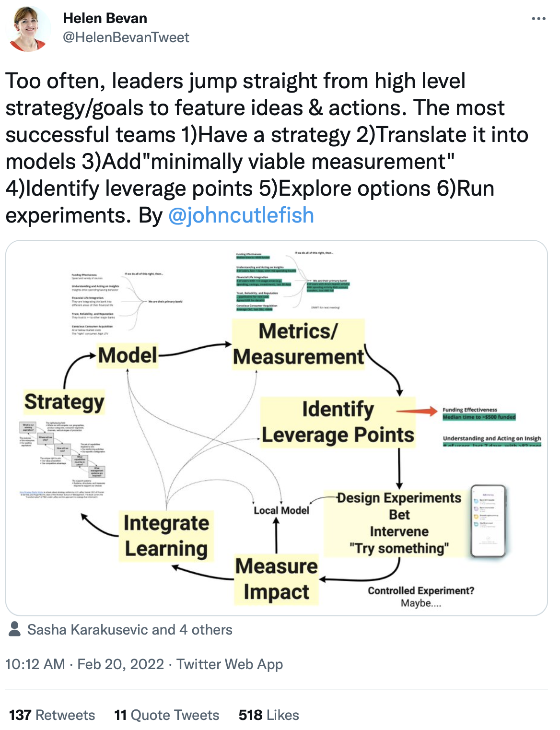Image resolution: width=560 pixels, height=730 pixels.
Task: Click the Metrics/Measurement box in image
Action: point(298,344)
